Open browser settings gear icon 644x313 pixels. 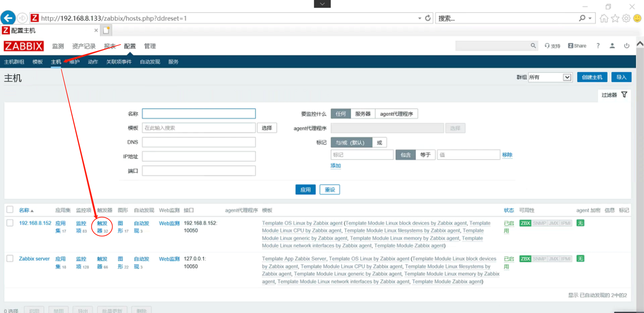click(x=626, y=18)
